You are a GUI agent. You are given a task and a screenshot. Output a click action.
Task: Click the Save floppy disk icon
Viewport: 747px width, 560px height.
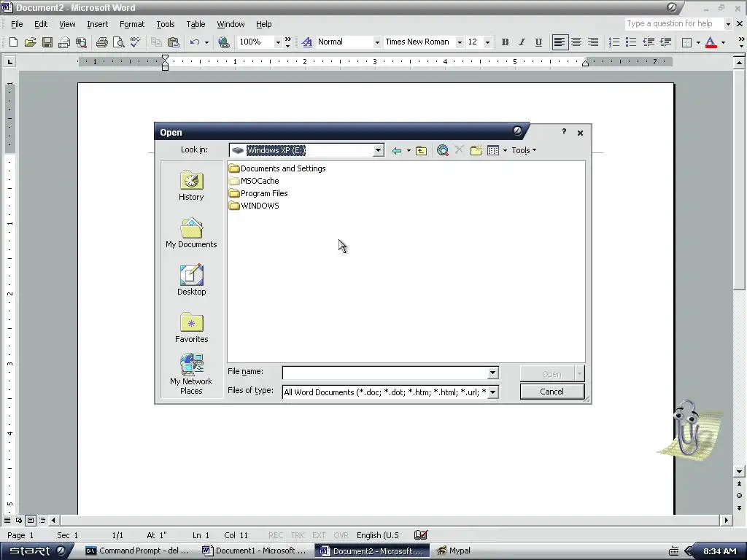47,42
